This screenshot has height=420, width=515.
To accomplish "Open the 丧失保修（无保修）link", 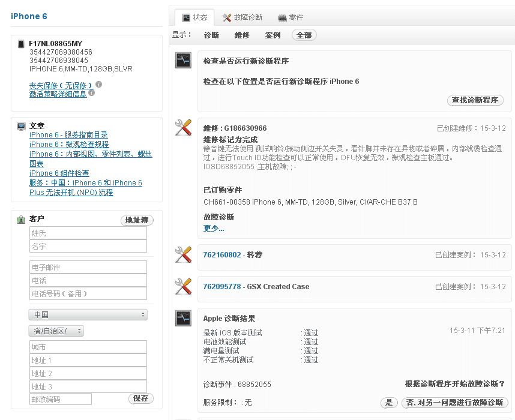I will click(61, 86).
